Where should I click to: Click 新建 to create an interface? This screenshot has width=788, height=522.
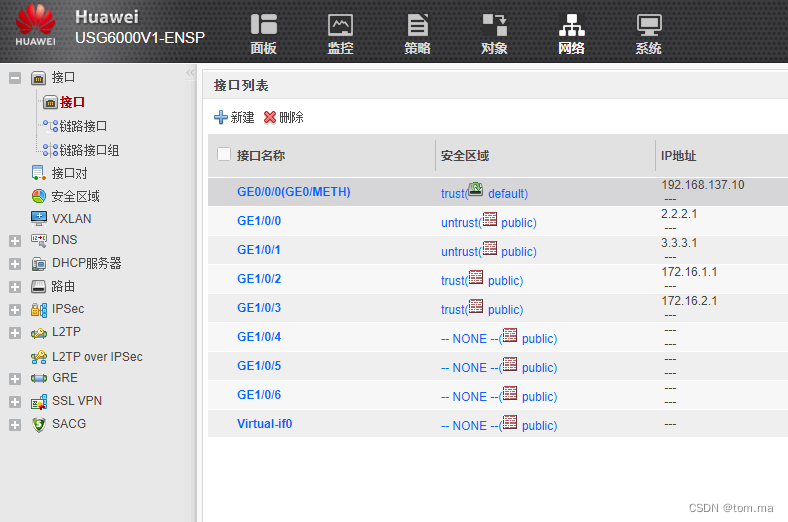click(234, 118)
